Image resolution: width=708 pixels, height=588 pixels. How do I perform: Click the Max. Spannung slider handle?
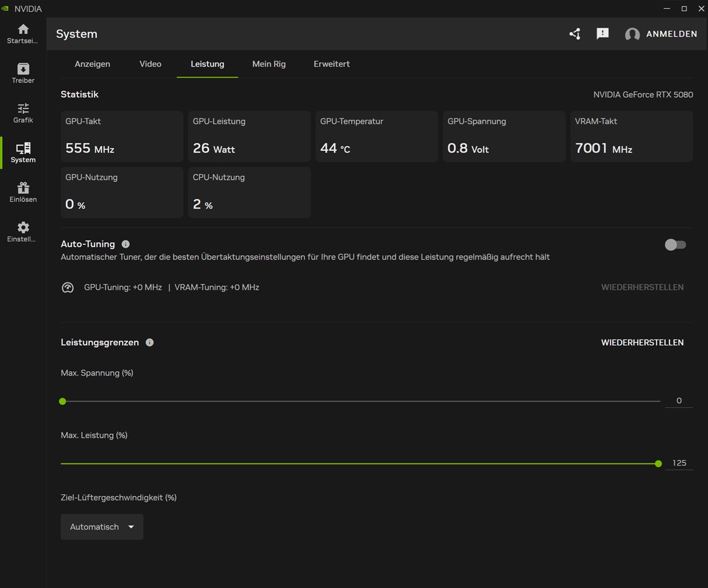pos(62,401)
